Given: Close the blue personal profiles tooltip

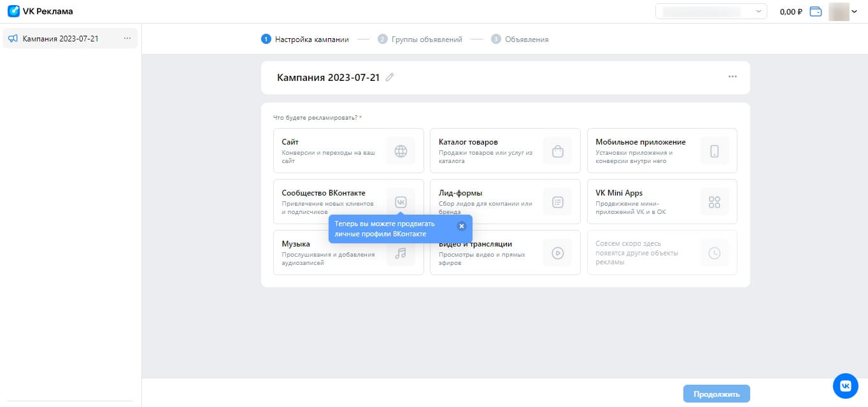Looking at the screenshot, I should coord(462,225).
